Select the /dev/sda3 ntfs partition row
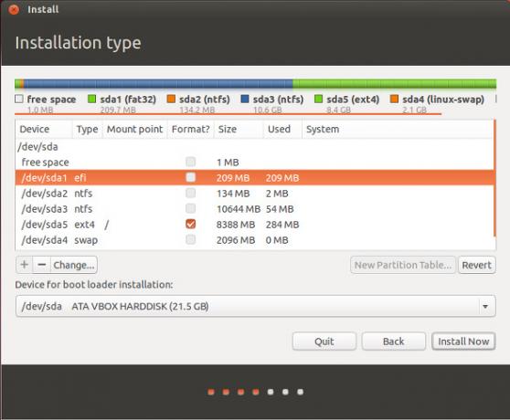Screen dimensions: 510x420 [255, 209]
